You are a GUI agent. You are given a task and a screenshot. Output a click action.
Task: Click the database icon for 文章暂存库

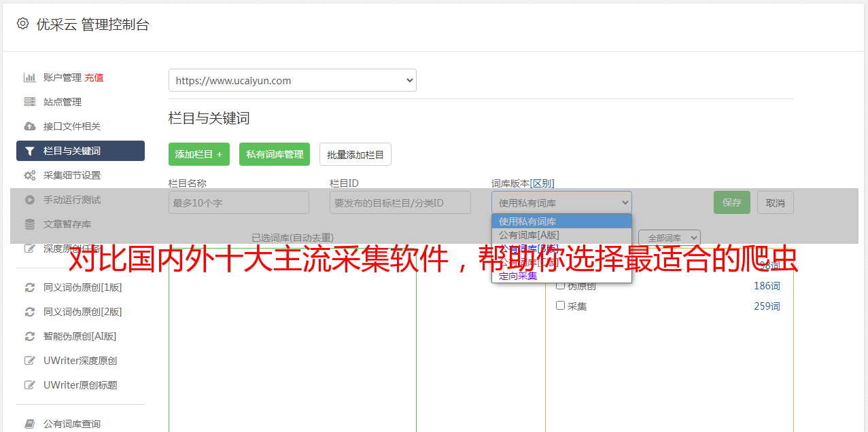coord(30,224)
